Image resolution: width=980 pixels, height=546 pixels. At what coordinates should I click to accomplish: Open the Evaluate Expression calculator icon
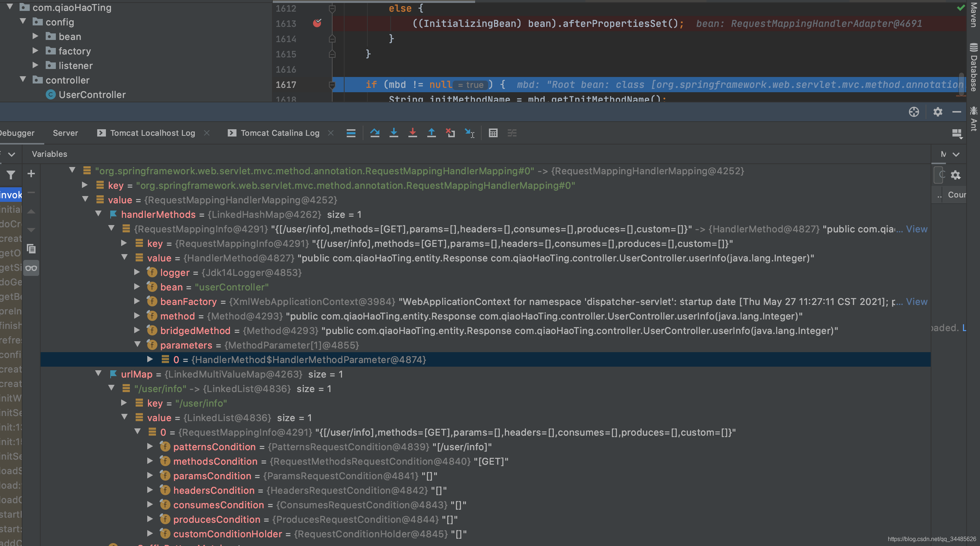click(493, 133)
